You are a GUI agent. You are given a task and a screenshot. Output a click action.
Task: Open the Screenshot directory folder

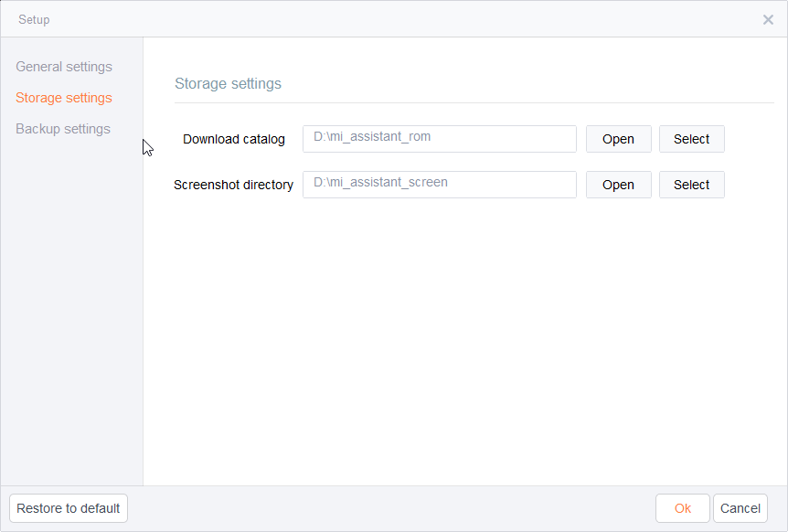(618, 185)
